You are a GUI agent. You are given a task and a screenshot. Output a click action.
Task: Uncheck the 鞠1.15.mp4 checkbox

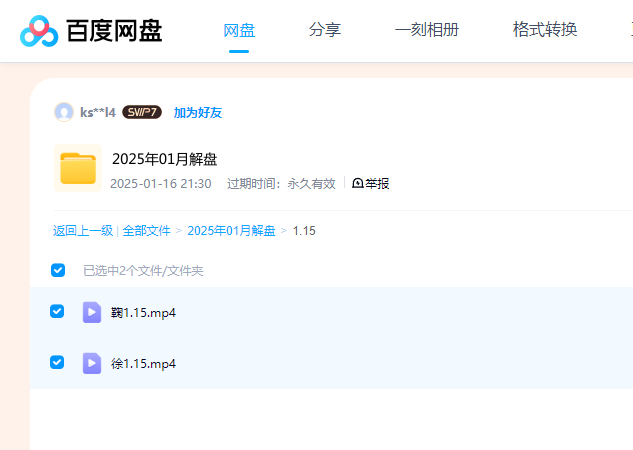tap(57, 311)
